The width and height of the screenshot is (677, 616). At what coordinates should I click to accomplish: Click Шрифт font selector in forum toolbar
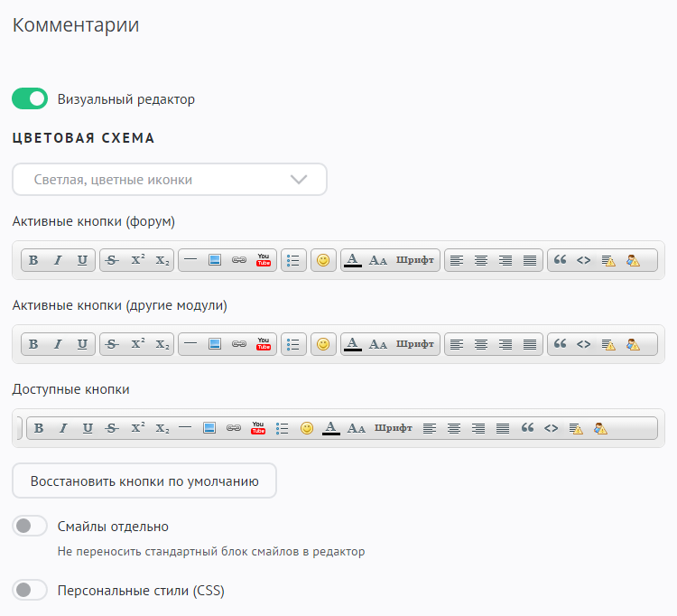[415, 260]
